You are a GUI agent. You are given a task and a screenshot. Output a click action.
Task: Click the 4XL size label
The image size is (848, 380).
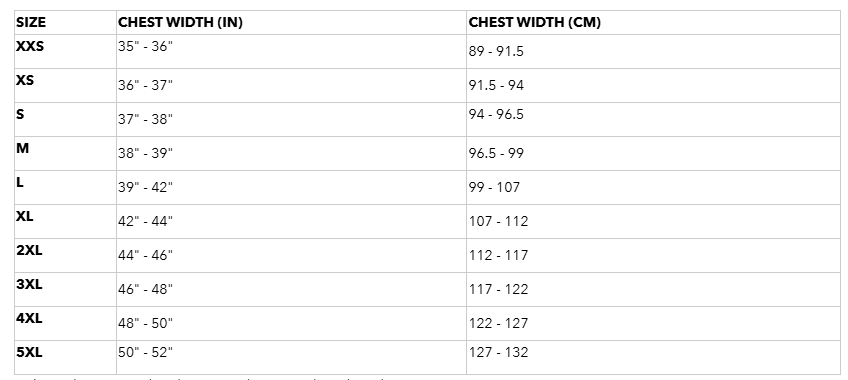coord(29,318)
